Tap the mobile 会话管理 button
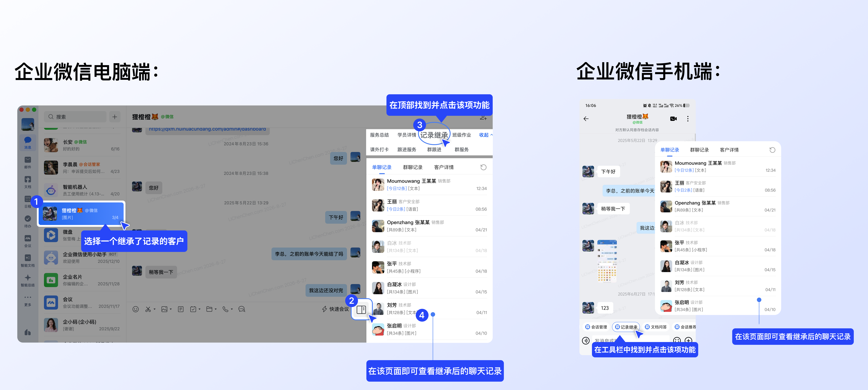Screen dimensions: 868x390 coord(596,327)
